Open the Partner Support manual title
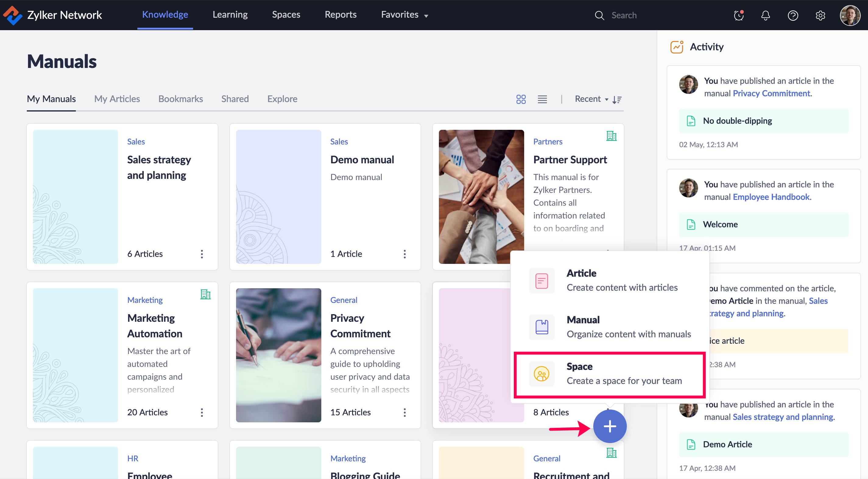This screenshot has height=479, width=868. coord(570,159)
